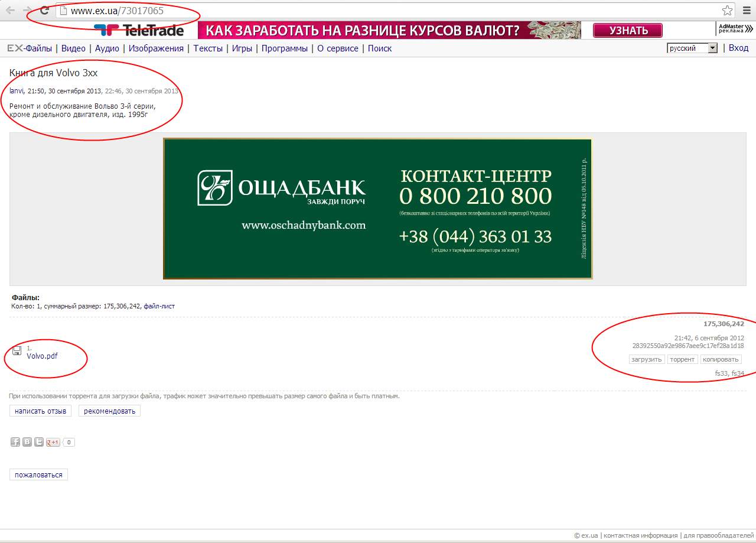Focus the address bar with www.ex.ua URL
Screen dimensions: 756x543
coord(354,11)
